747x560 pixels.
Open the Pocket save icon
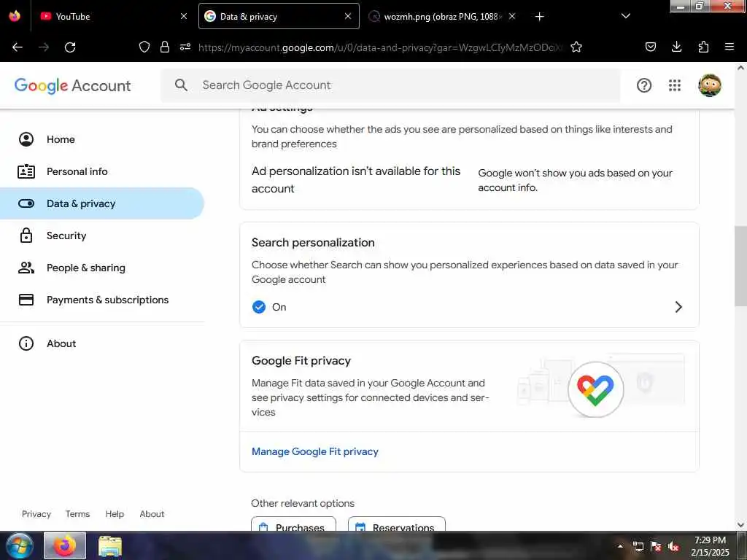point(650,47)
